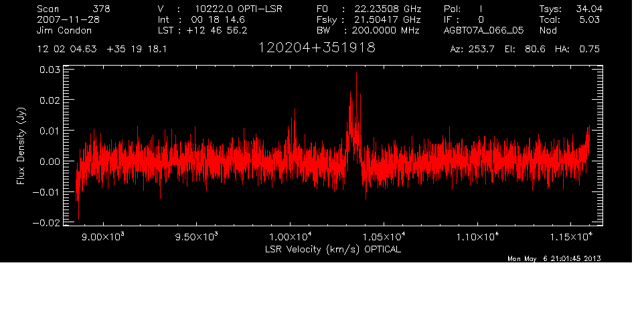Click azimuth value Az: 253.7
Screen dimensions: 644x328
point(473,50)
